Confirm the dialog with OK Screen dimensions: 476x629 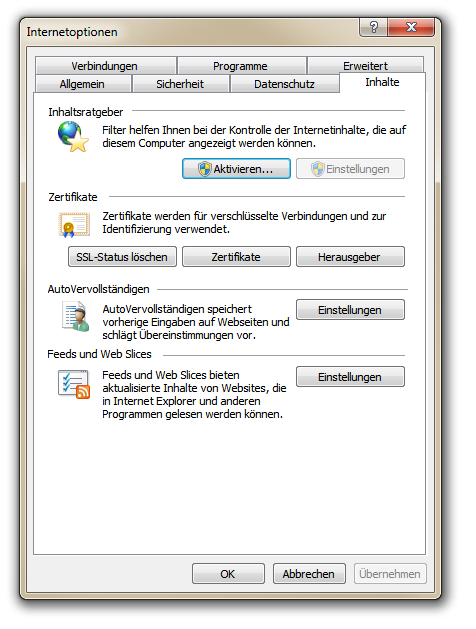(x=228, y=574)
